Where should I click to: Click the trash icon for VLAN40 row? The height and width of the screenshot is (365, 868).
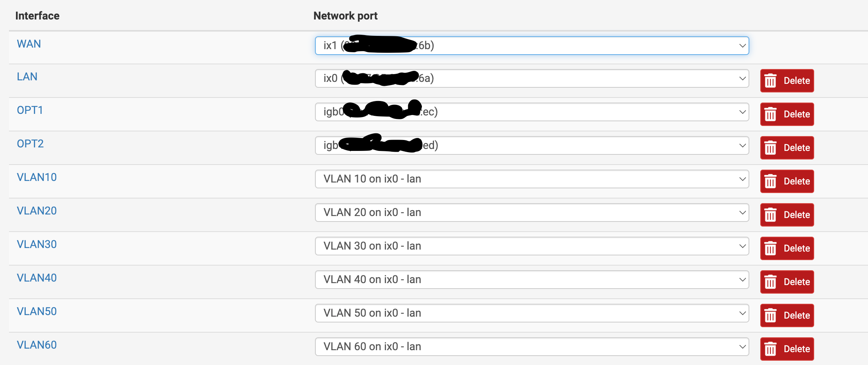click(771, 282)
